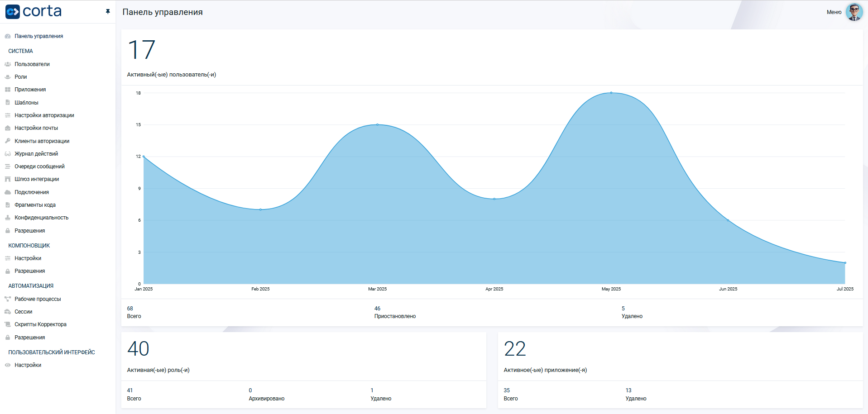Click the mail icon beside Настройки почты
868x414 pixels.
8,128
